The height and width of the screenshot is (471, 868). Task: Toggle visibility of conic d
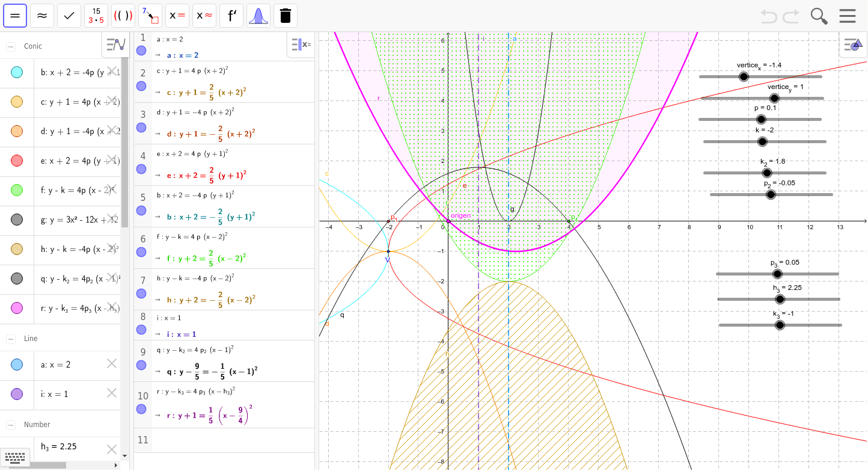pos(17,131)
